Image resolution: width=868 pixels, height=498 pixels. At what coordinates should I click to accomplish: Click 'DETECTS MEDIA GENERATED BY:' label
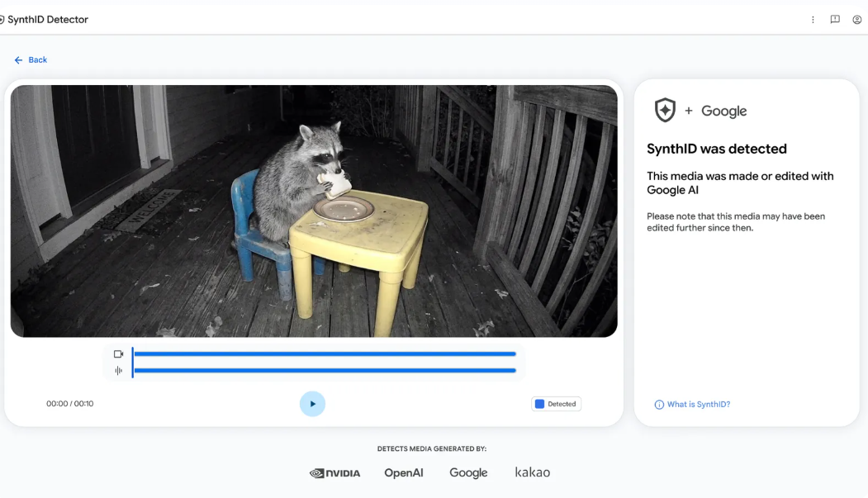432,448
